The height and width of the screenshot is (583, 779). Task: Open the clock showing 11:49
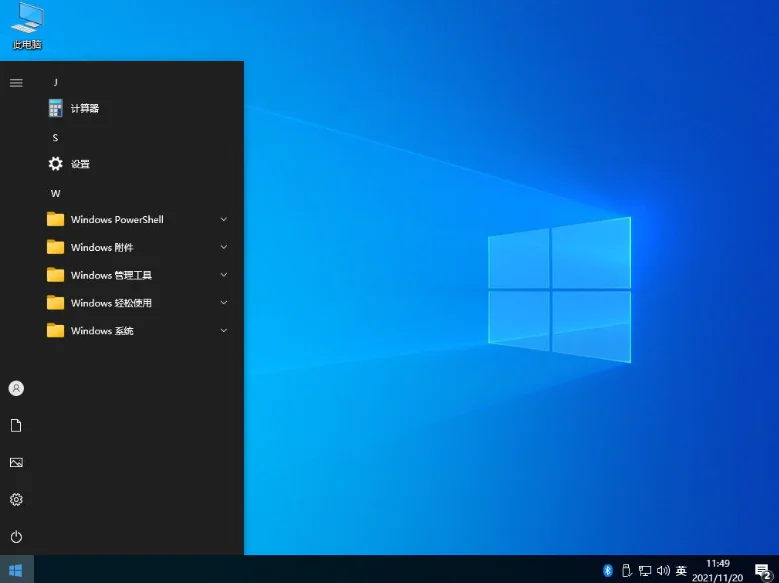[x=718, y=564]
